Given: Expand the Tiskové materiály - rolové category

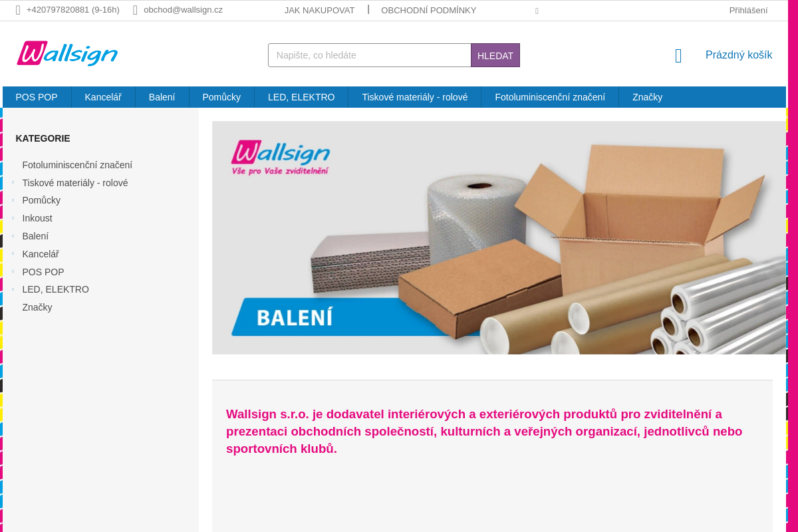Looking at the screenshot, I should [x=13, y=183].
